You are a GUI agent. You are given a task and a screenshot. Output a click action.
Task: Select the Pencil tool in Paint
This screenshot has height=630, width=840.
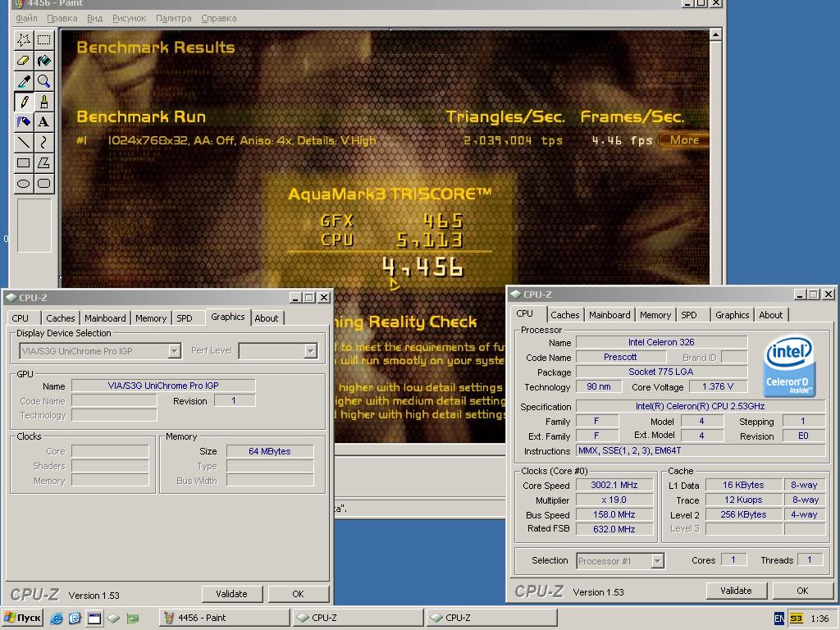click(x=24, y=101)
